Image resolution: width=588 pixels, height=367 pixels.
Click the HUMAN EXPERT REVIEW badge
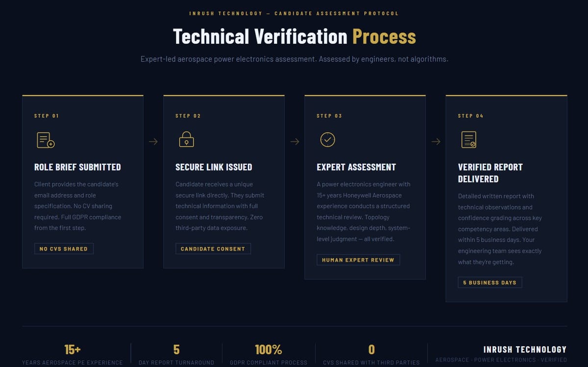358,259
